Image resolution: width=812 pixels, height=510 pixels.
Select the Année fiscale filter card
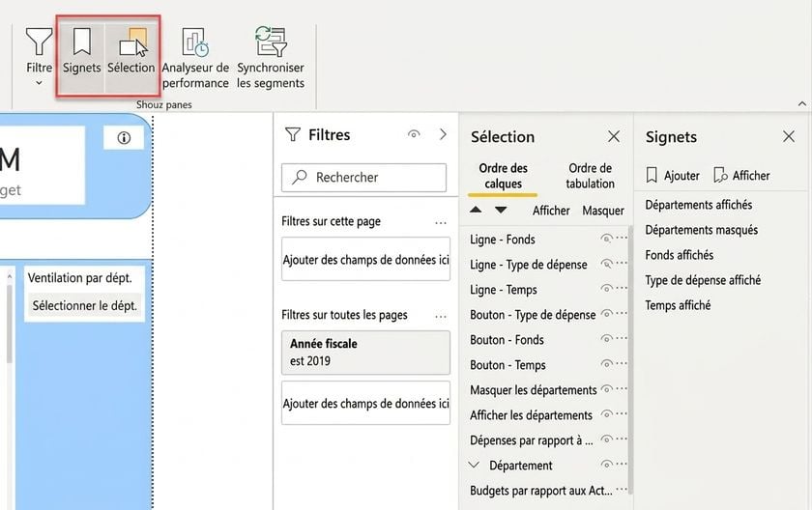pos(365,353)
